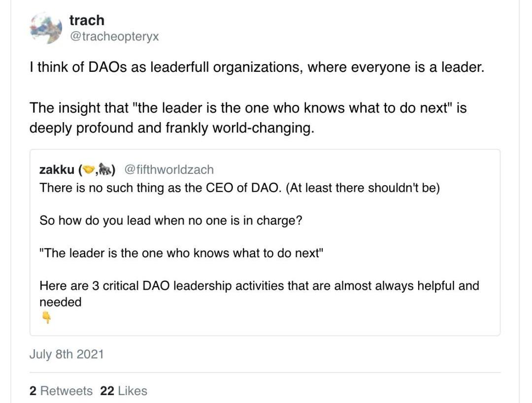Image resolution: width=532 pixels, height=403 pixels.
Task: Click the handshake emoji in zakku's name
Action: [x=89, y=169]
